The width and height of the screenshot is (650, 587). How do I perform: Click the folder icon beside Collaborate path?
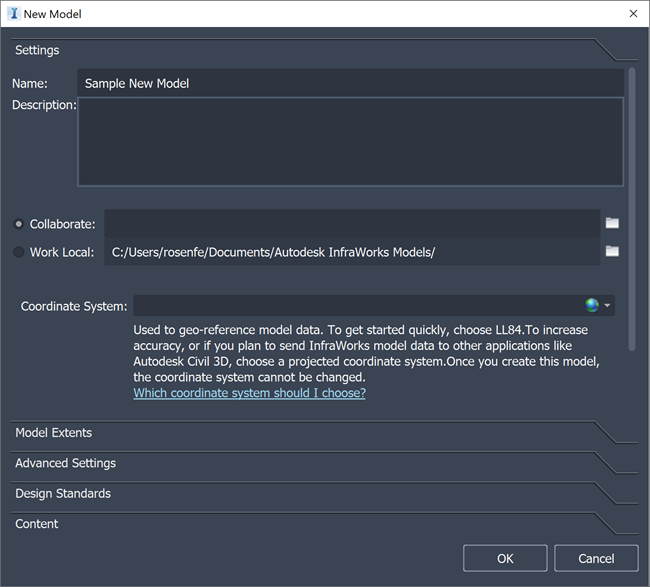pyautogui.click(x=612, y=223)
